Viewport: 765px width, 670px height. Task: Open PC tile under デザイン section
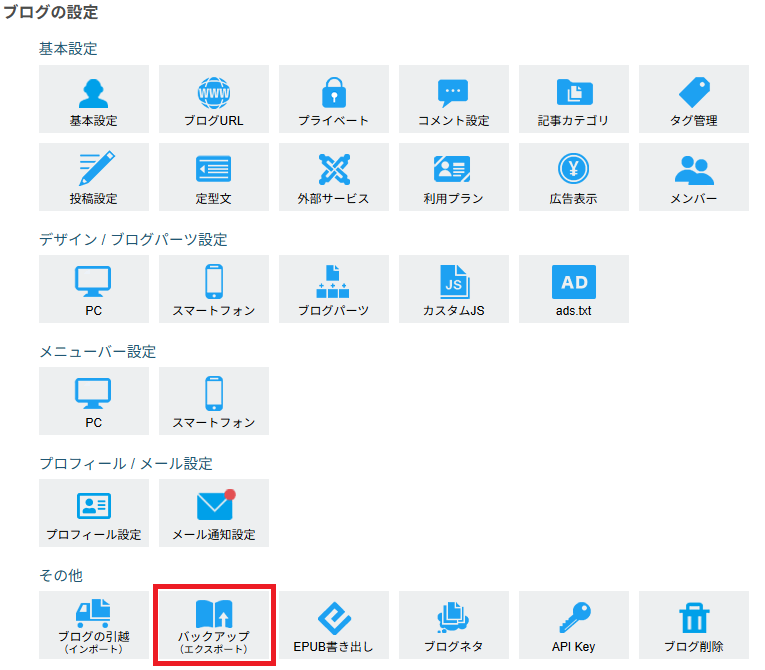tap(94, 289)
